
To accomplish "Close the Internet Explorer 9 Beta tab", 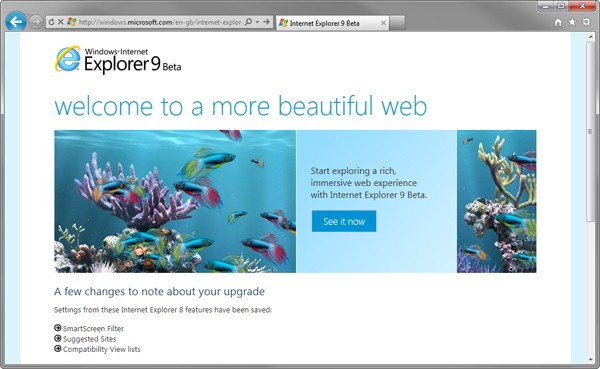I will coord(383,23).
